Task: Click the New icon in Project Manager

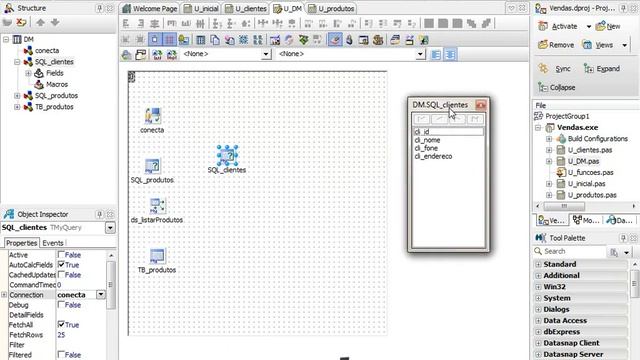Action: (600, 26)
